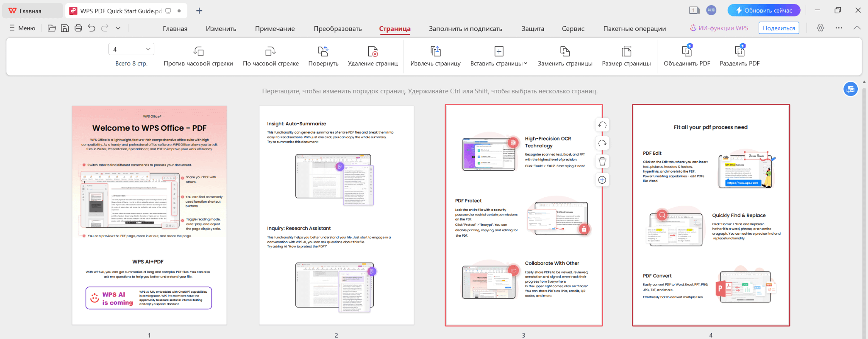Click Извлечь страницу extract tool
Screen dimensions: 868x339
click(x=435, y=56)
